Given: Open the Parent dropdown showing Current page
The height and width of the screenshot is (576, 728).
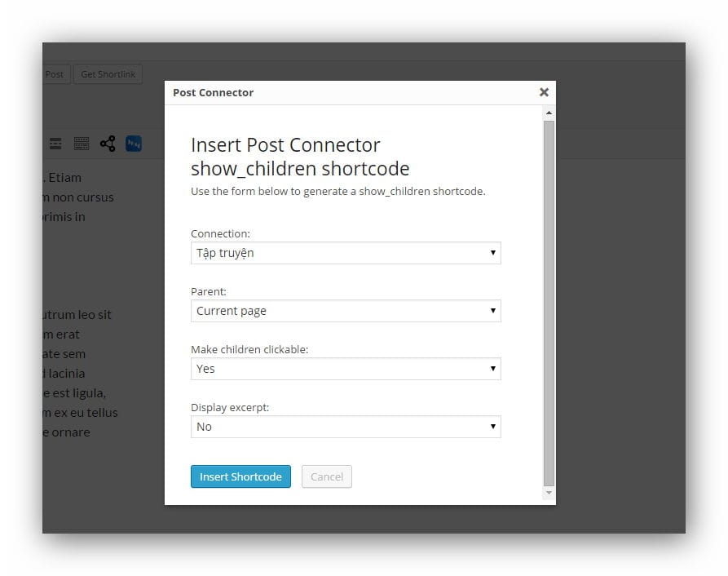Looking at the screenshot, I should (346, 311).
